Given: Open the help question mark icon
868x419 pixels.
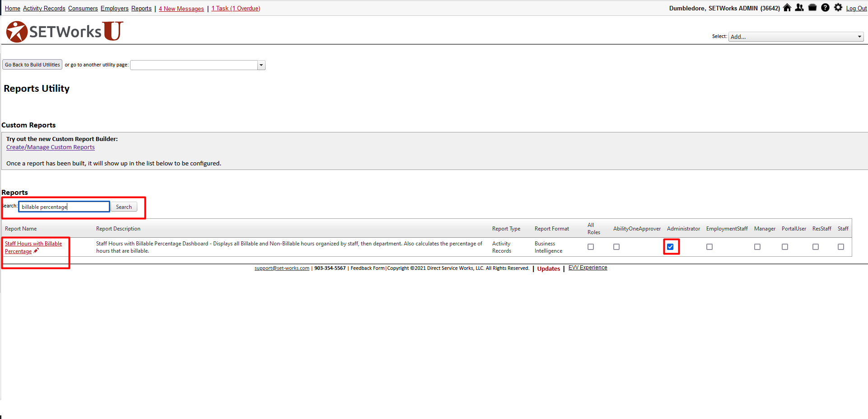Looking at the screenshot, I should (825, 8).
